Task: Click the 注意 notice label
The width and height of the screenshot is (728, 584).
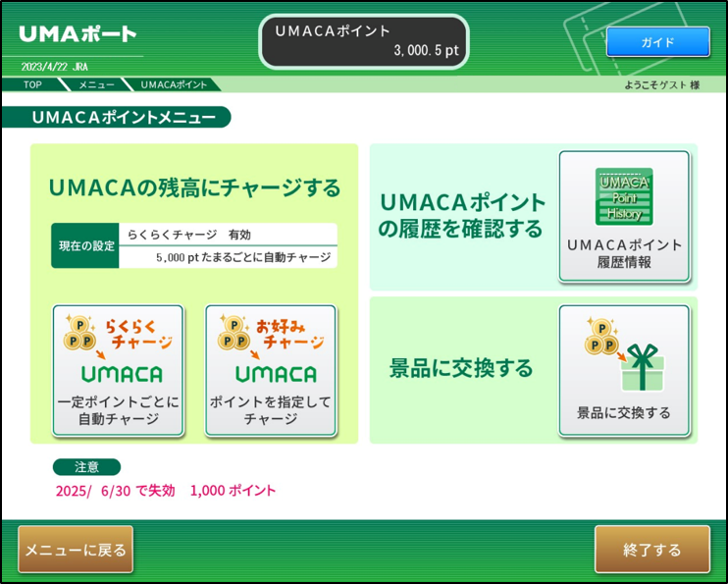Action: coord(87,467)
